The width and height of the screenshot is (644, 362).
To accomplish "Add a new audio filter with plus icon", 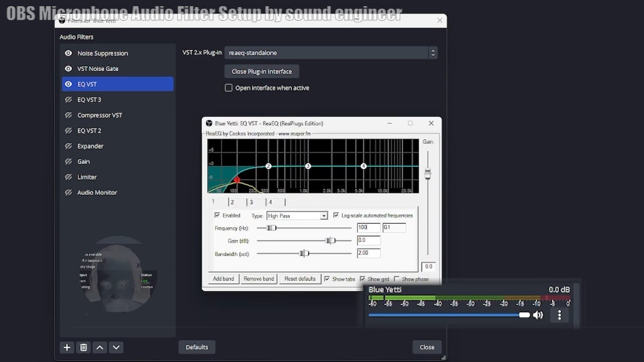I will click(x=67, y=347).
